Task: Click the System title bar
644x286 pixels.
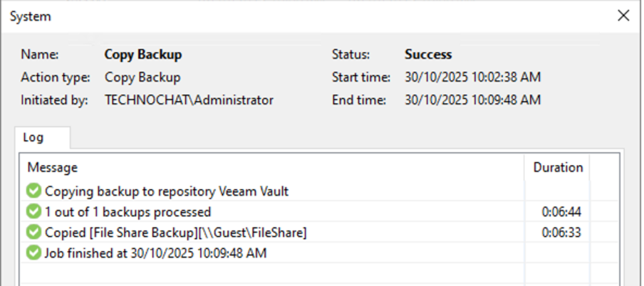Action: (285, 16)
